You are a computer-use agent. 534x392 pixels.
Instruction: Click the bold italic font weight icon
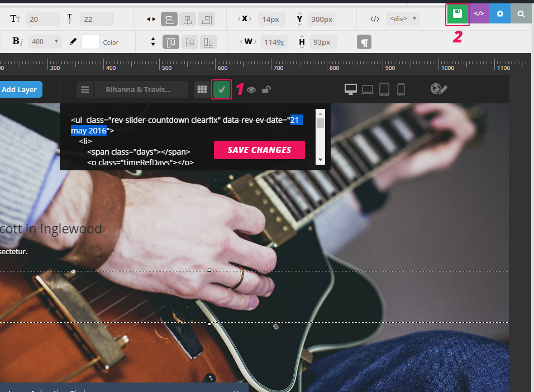point(17,41)
